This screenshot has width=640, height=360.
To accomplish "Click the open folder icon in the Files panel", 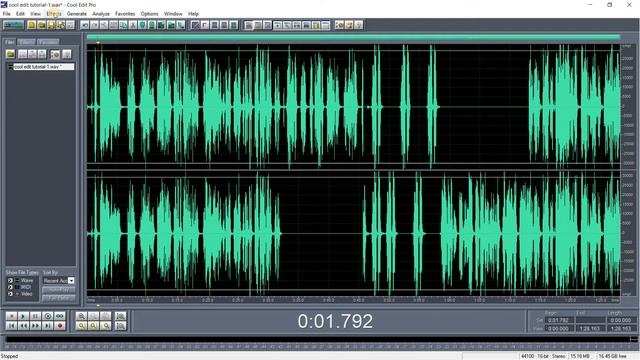I will 11,54.
